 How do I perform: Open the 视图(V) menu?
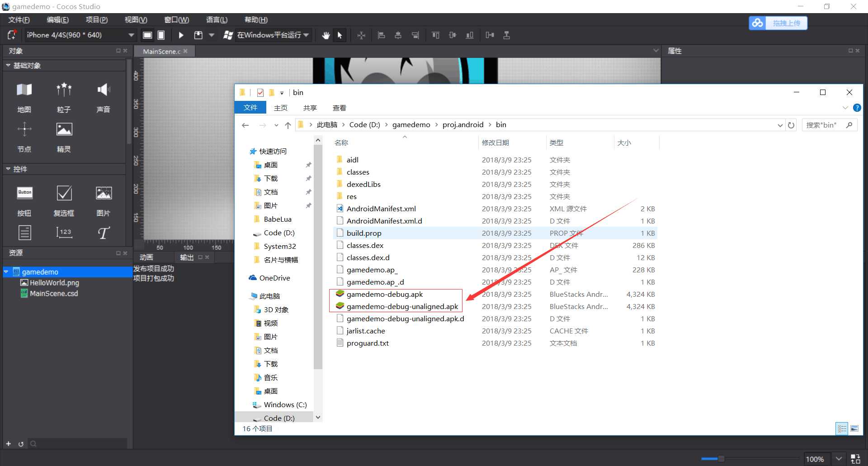coord(136,19)
